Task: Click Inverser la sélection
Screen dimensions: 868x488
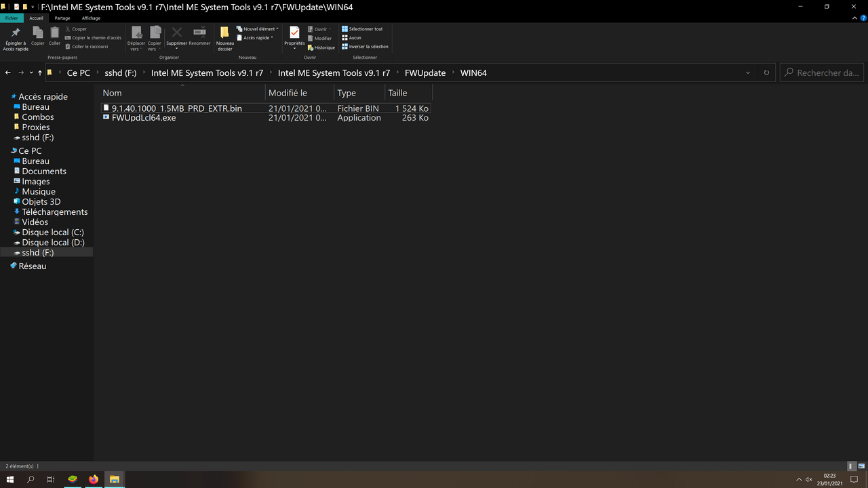Action: pyautogui.click(x=365, y=47)
